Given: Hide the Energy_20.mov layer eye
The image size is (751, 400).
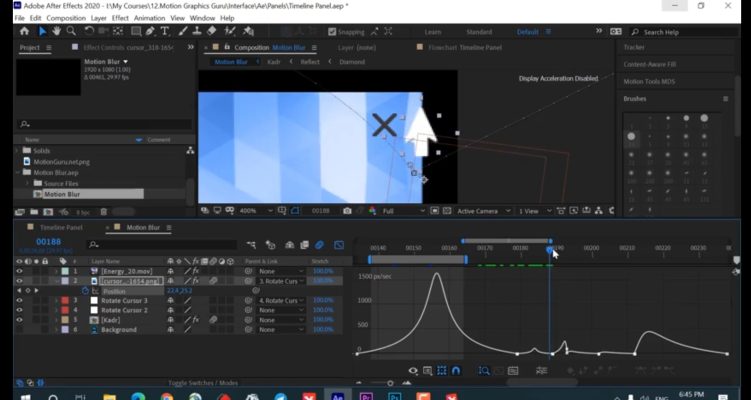Looking at the screenshot, I should [19, 271].
